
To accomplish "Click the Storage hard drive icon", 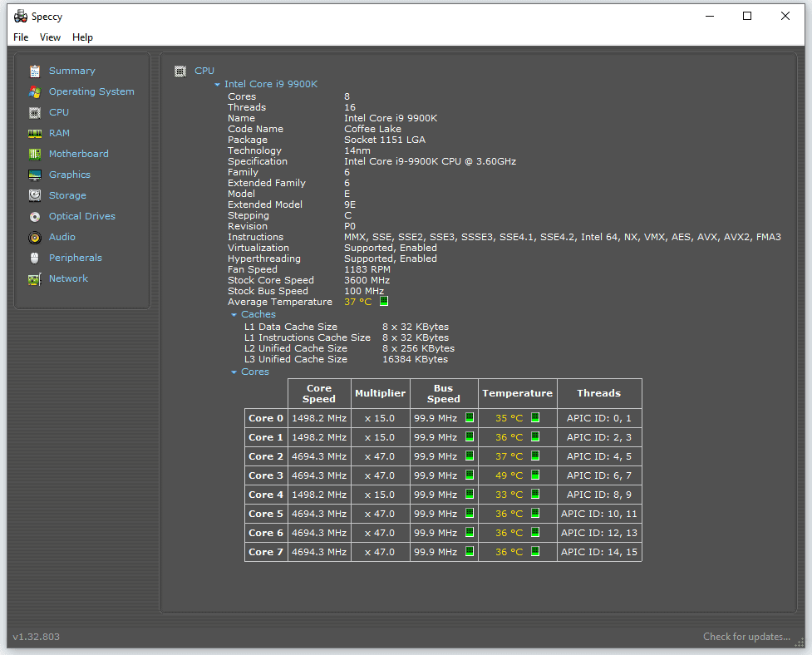I will point(35,196).
